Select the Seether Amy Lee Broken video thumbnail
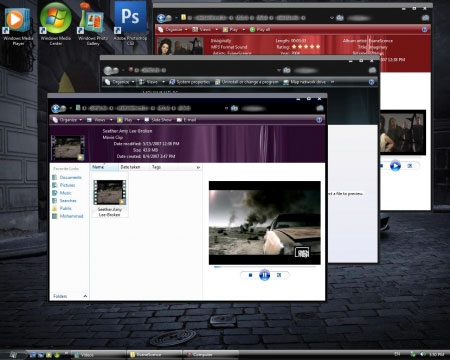 [x=110, y=198]
